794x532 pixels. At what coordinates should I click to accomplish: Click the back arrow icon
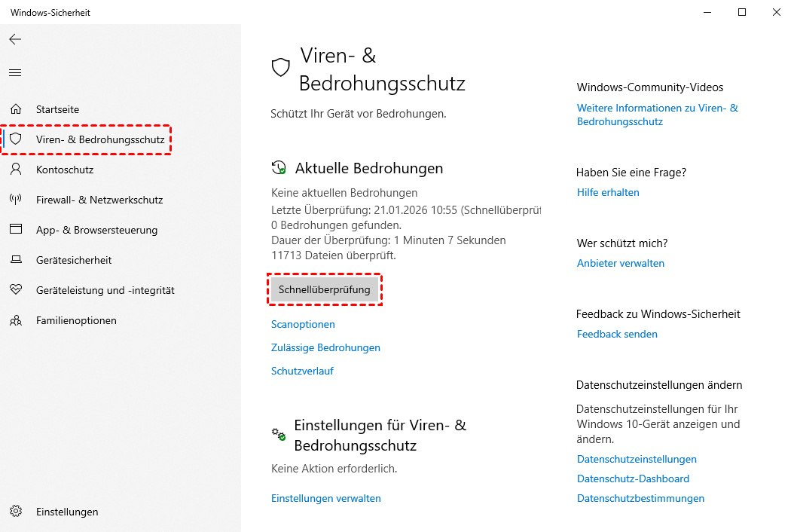tap(15, 39)
